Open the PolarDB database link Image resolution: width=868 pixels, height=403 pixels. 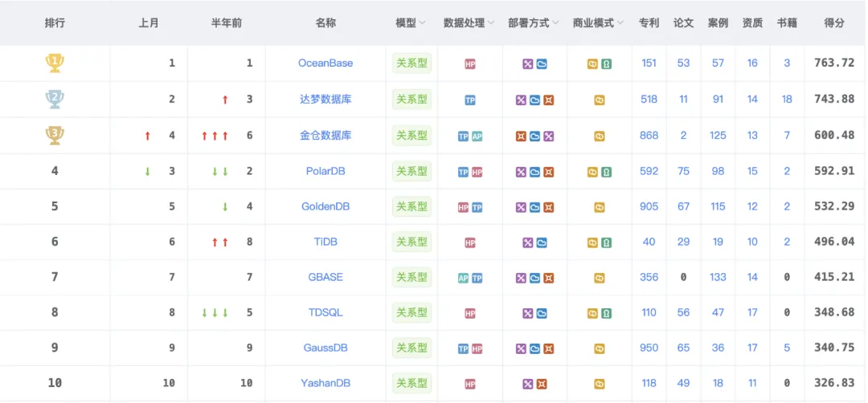[x=325, y=171]
